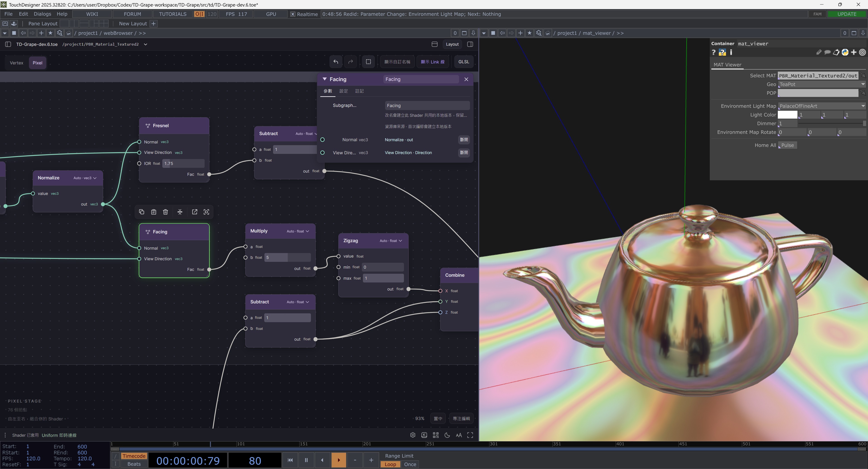This screenshot has height=469, width=868.
Task: Open 設定 tab in Facing panel
Action: (x=343, y=91)
